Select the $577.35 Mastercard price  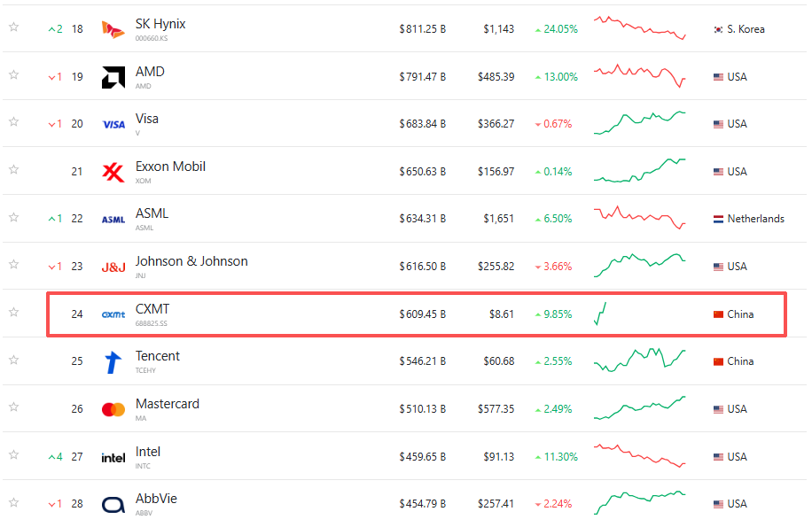coord(496,408)
